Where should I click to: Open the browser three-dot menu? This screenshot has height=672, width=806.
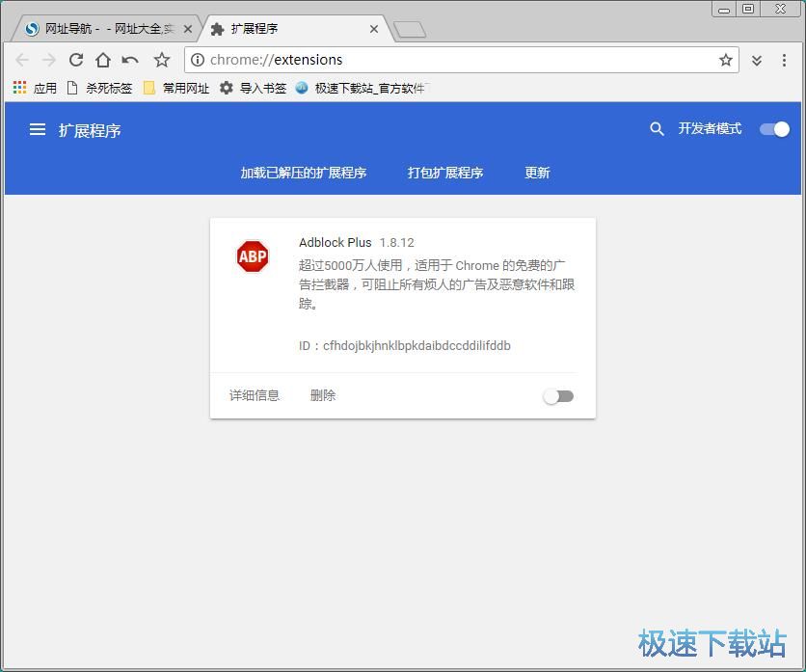(784, 60)
